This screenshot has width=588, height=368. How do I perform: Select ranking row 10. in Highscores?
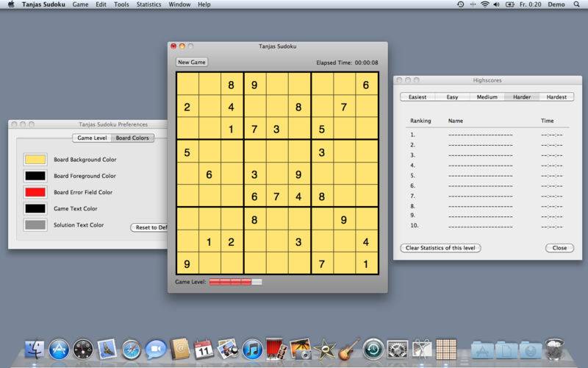coord(487,226)
